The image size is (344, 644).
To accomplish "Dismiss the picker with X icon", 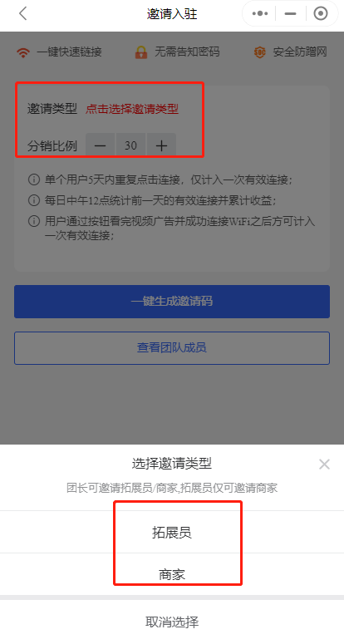I will pyautogui.click(x=324, y=465).
